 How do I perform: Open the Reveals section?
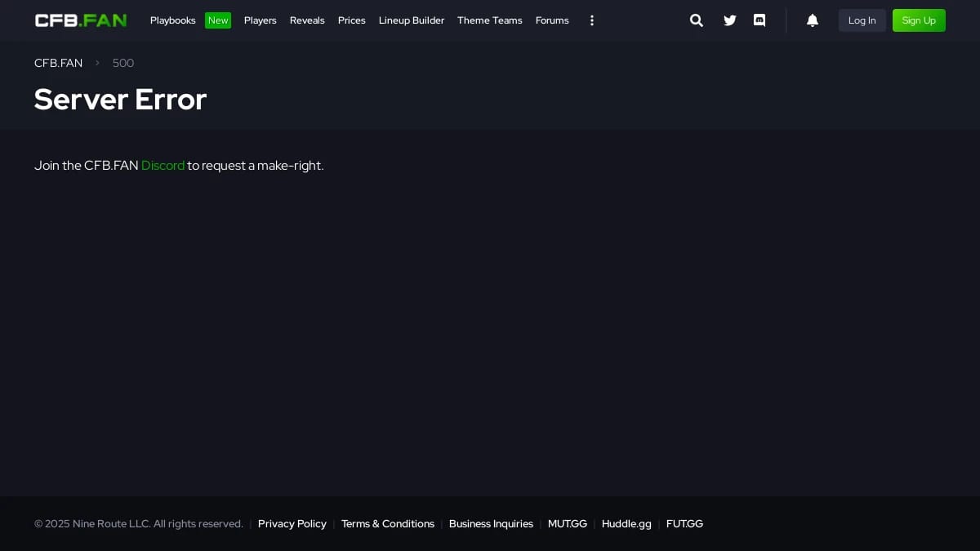[307, 20]
